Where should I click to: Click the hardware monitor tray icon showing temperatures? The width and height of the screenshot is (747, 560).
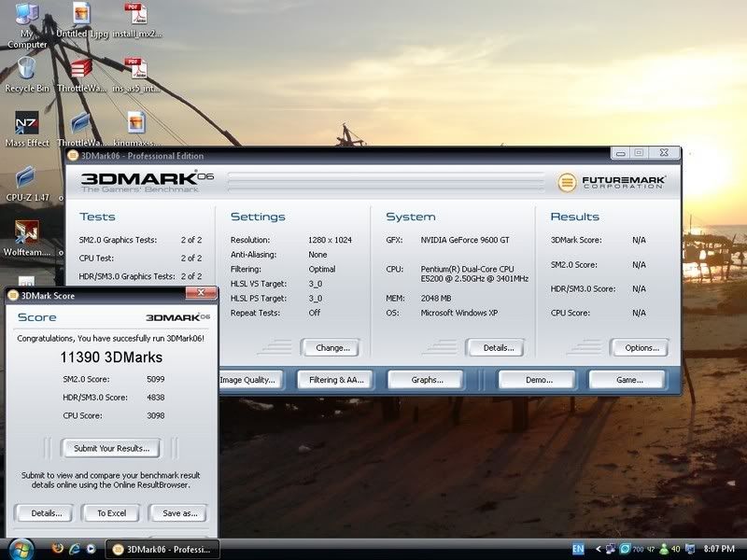(x=626, y=548)
